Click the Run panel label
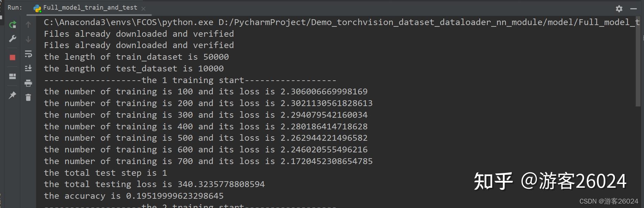This screenshot has width=644, height=208. click(x=15, y=7)
